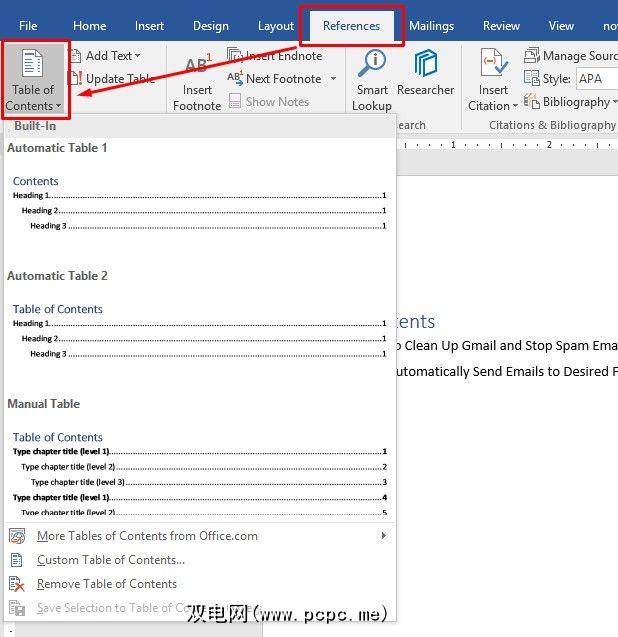
Task: Open the APA style combo box
Action: [596, 79]
